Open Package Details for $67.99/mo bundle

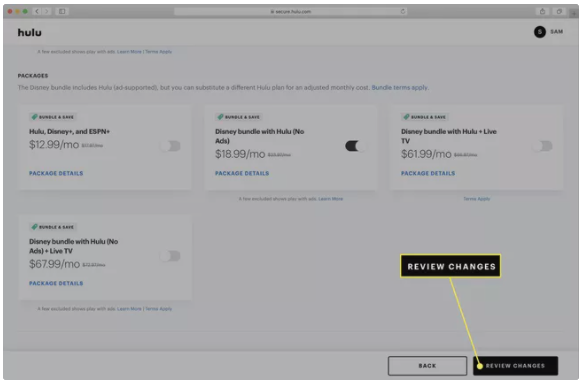56,283
